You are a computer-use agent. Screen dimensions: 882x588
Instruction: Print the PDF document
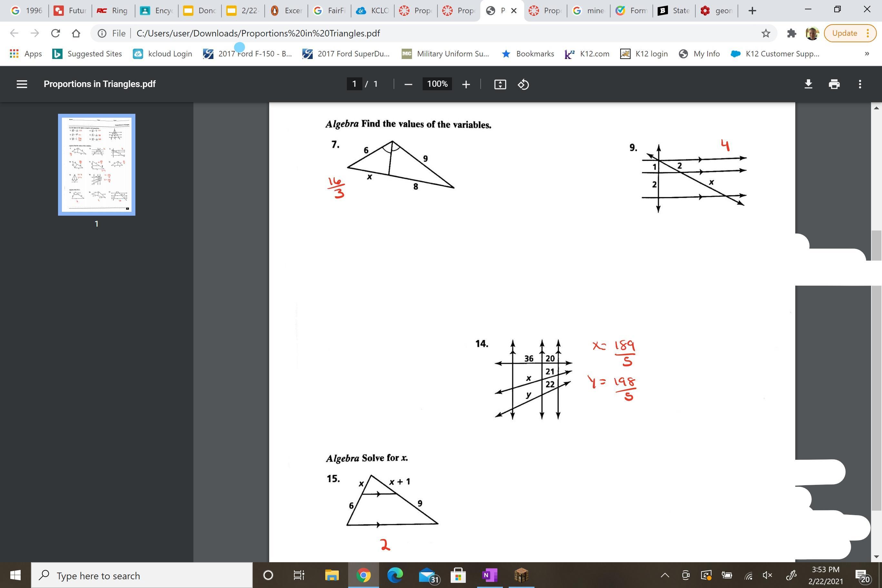[x=834, y=84]
